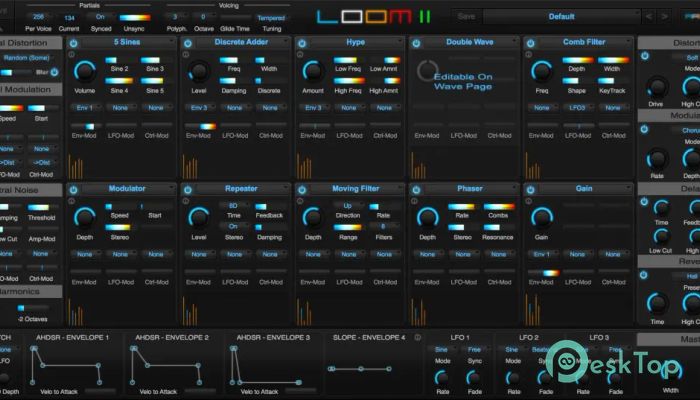Open the 5 Sines module type dropdown

[x=127, y=42]
